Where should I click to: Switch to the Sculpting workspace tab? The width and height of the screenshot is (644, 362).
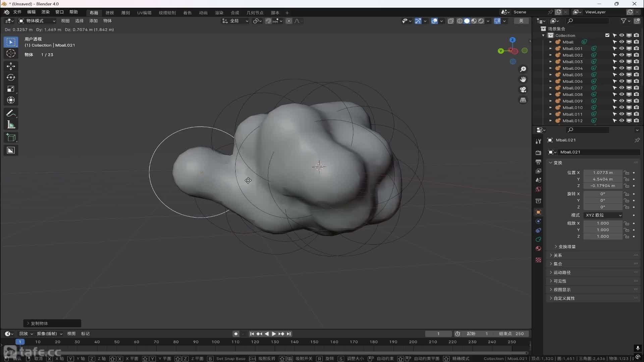coord(125,13)
